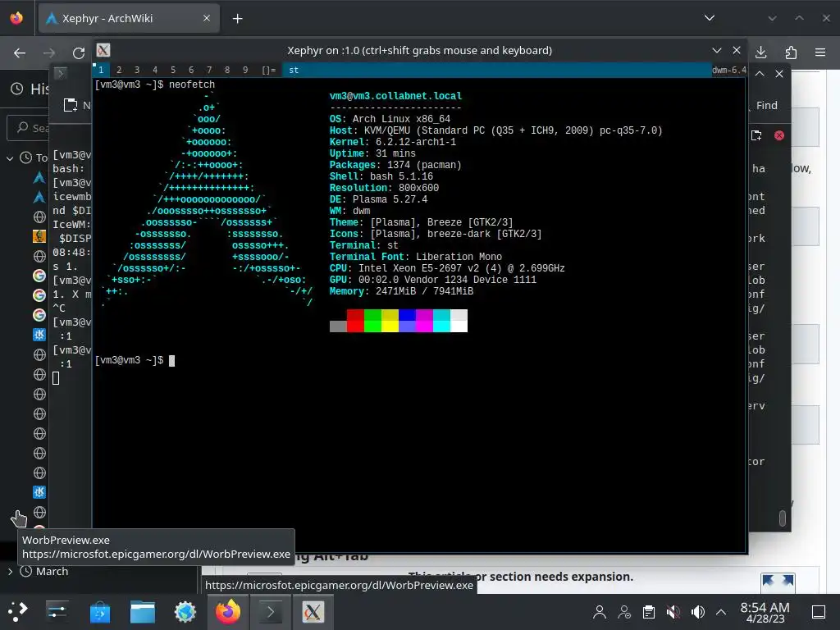
Task: Click the Find button in Konsole
Action: click(767, 106)
